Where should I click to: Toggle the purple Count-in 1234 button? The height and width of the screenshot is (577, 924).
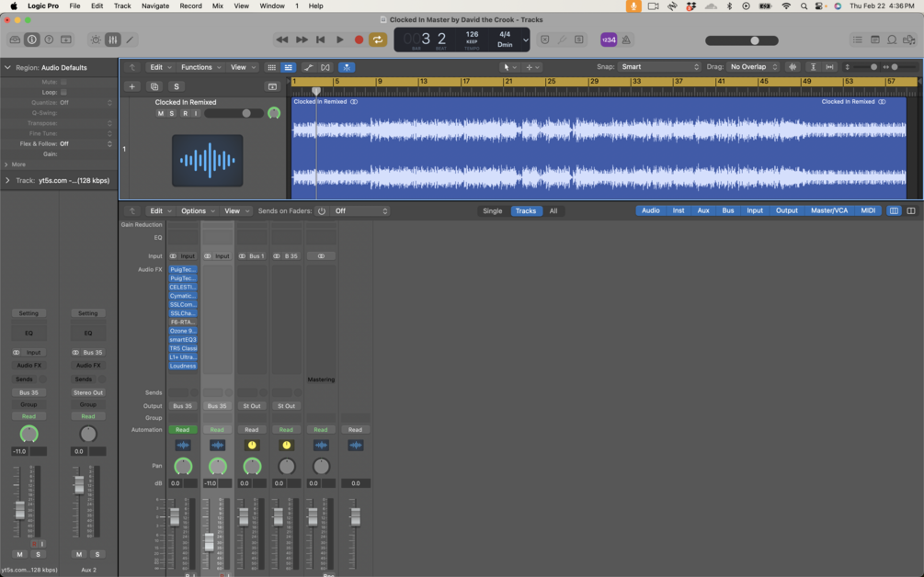click(609, 40)
